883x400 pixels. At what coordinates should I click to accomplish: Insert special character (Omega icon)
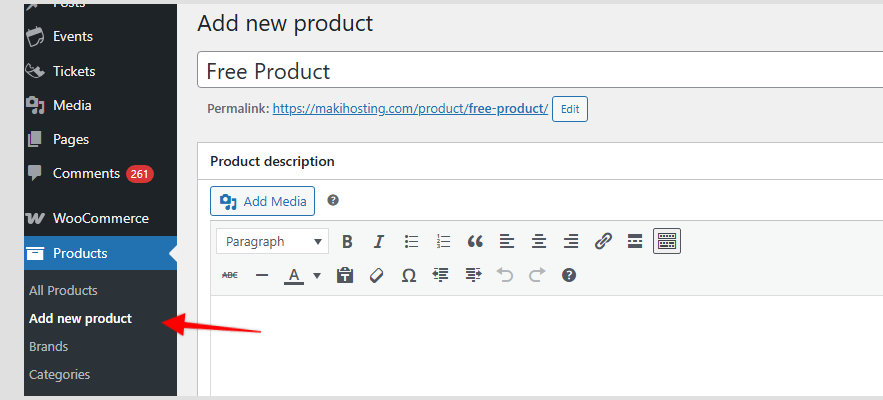click(408, 275)
